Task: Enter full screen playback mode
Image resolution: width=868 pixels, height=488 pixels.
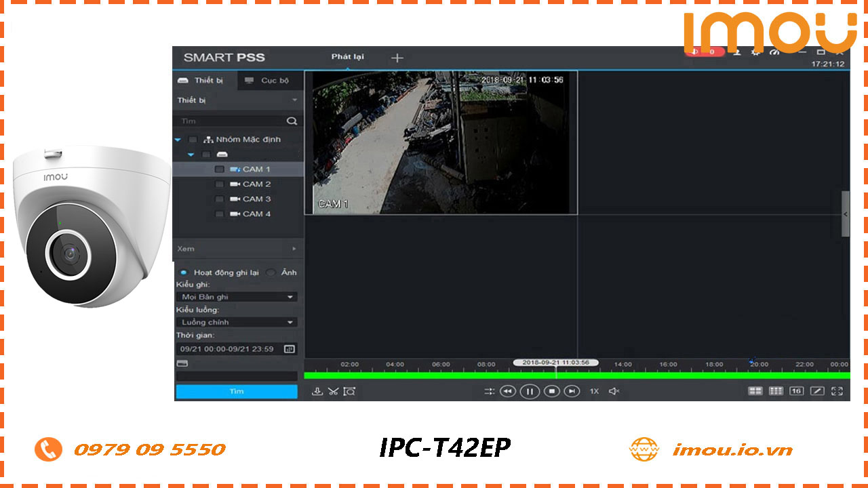Action: point(837,391)
